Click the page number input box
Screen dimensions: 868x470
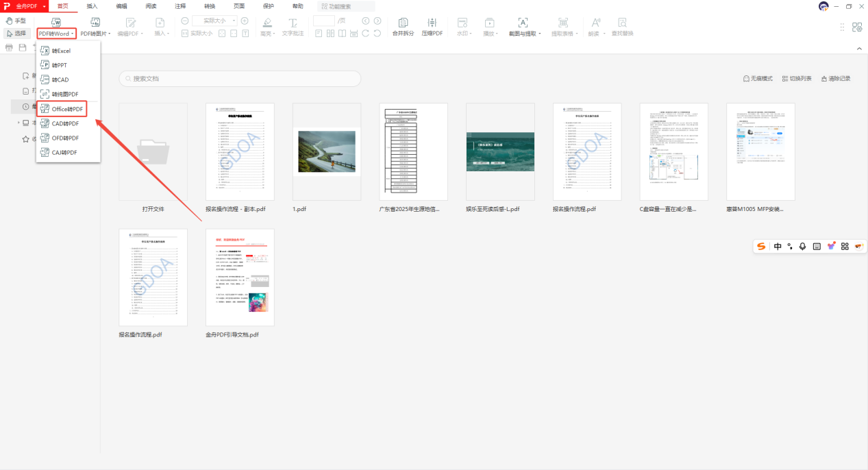pyautogui.click(x=324, y=21)
